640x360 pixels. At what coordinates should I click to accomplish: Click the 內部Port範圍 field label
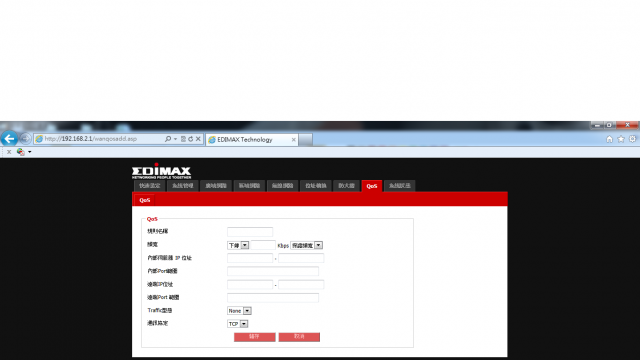pos(162,271)
